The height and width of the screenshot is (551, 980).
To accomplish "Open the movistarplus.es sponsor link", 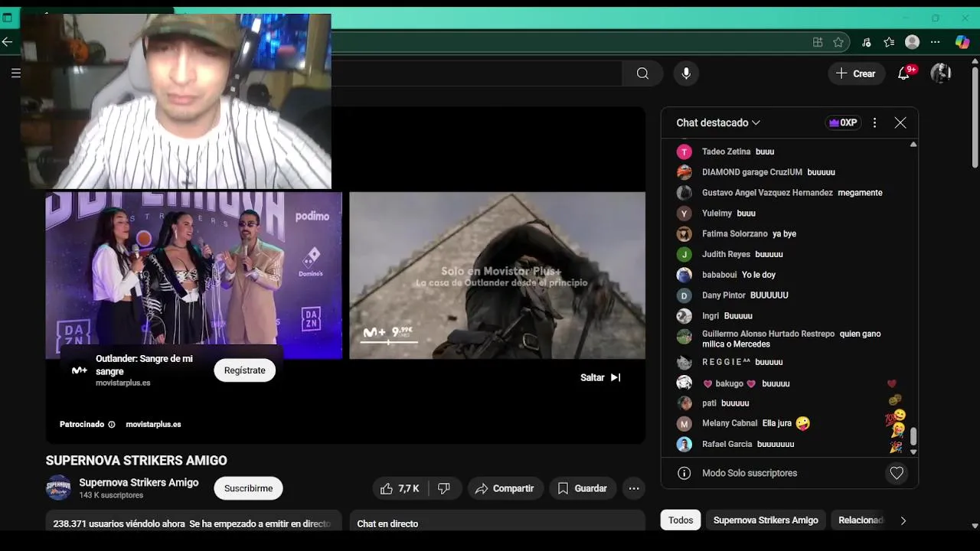I will [153, 424].
